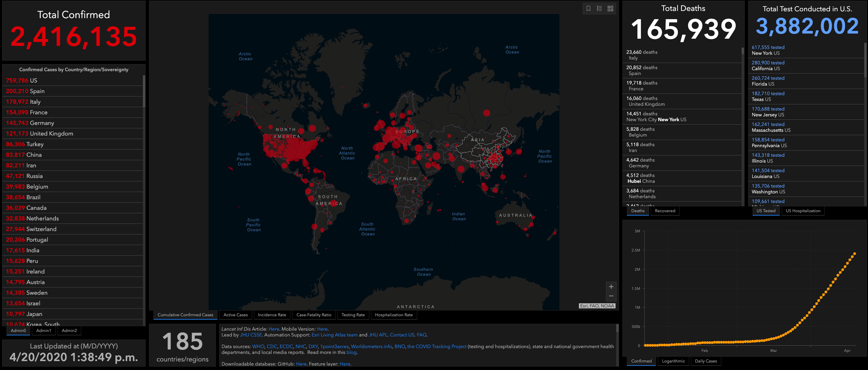Select US row in confirmed cases list
Image resolution: width=868 pixels, height=370 pixels.
coord(73,81)
